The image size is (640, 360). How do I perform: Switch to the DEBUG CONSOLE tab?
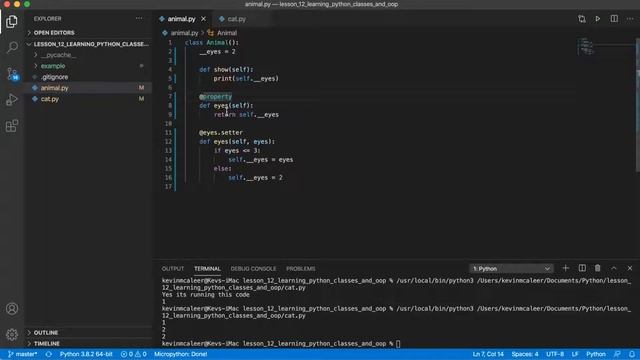pos(253,269)
